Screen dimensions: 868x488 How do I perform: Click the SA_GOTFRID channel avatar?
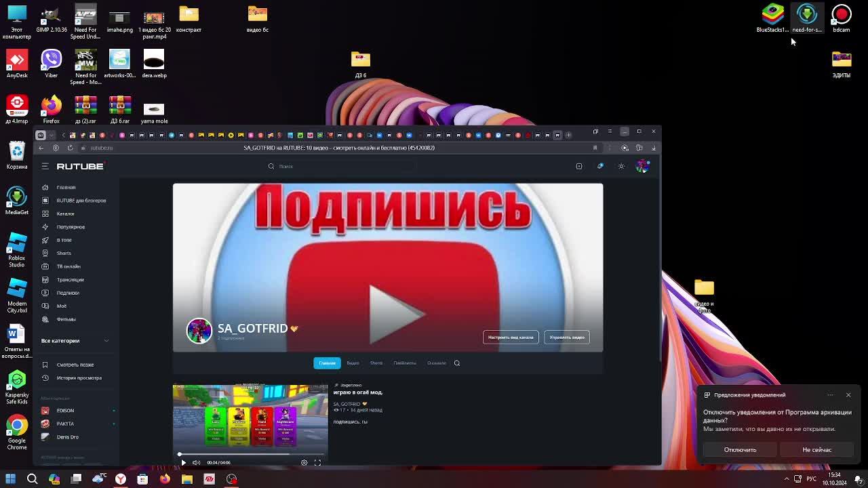pyautogui.click(x=199, y=331)
